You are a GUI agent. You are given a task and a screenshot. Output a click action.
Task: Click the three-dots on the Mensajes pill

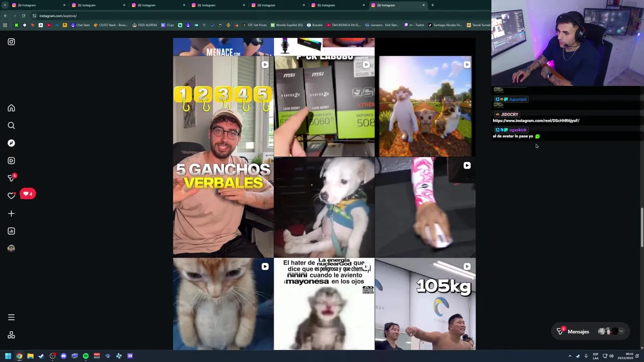pos(621,331)
